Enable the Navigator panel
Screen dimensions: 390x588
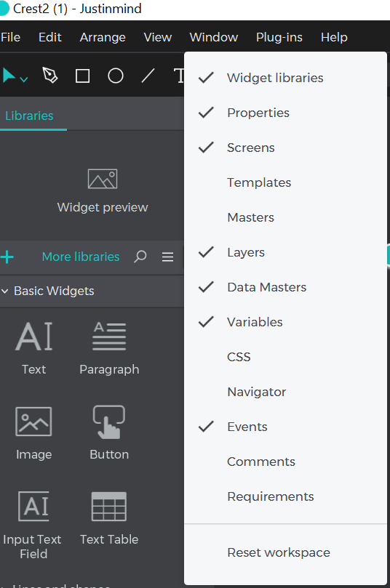285,392
